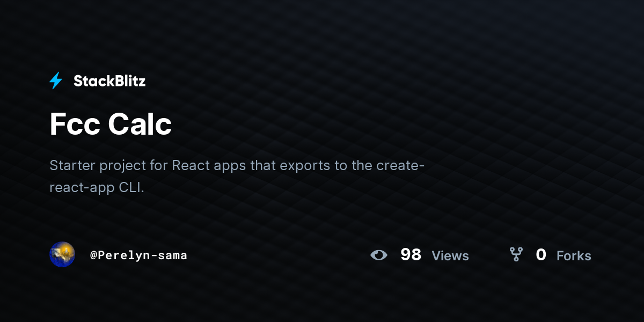The image size is (644, 322).
Task: Click the 0 fork count number
Action: tap(541, 255)
